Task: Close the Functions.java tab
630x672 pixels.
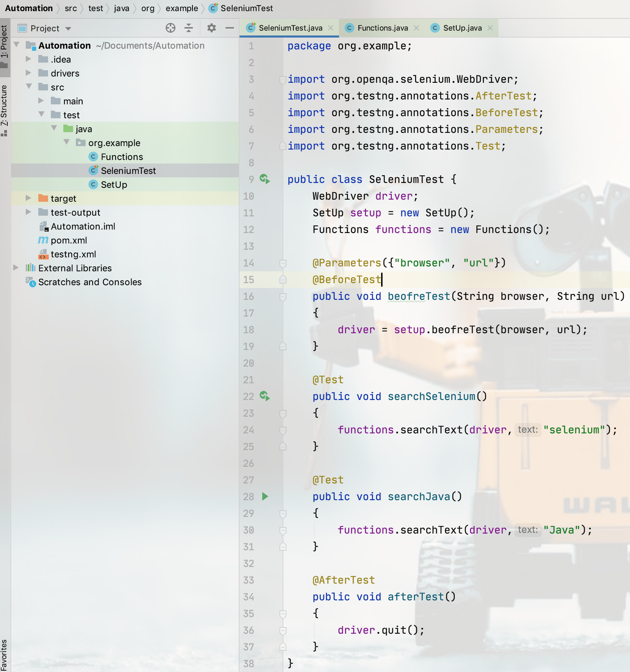Action: (x=416, y=28)
